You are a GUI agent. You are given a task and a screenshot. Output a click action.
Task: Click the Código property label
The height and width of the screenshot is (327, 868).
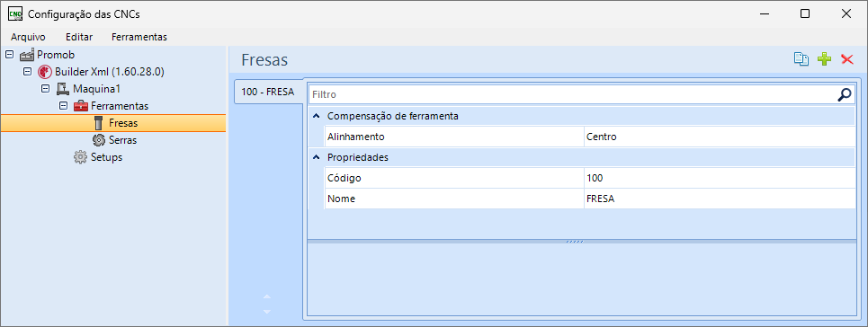click(345, 178)
